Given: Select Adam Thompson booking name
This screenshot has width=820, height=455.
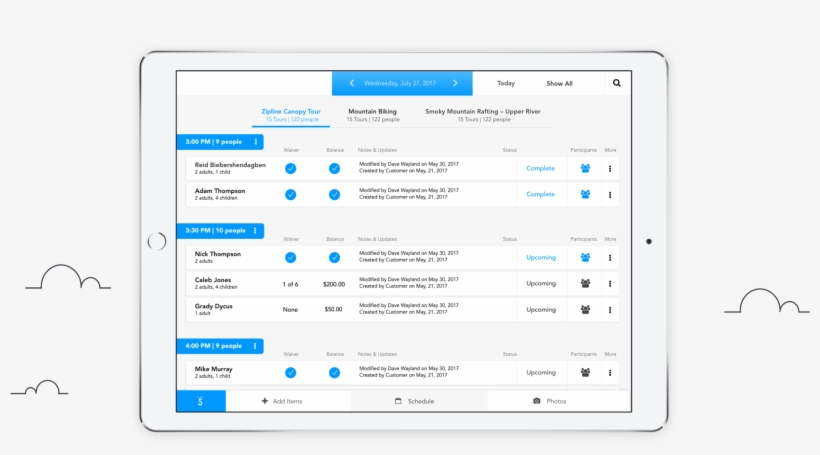Looking at the screenshot, I should tap(220, 191).
